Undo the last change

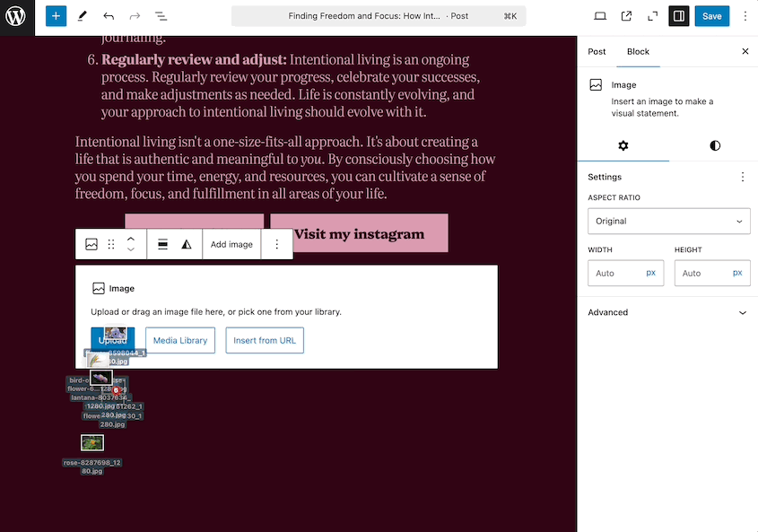pyautogui.click(x=109, y=16)
